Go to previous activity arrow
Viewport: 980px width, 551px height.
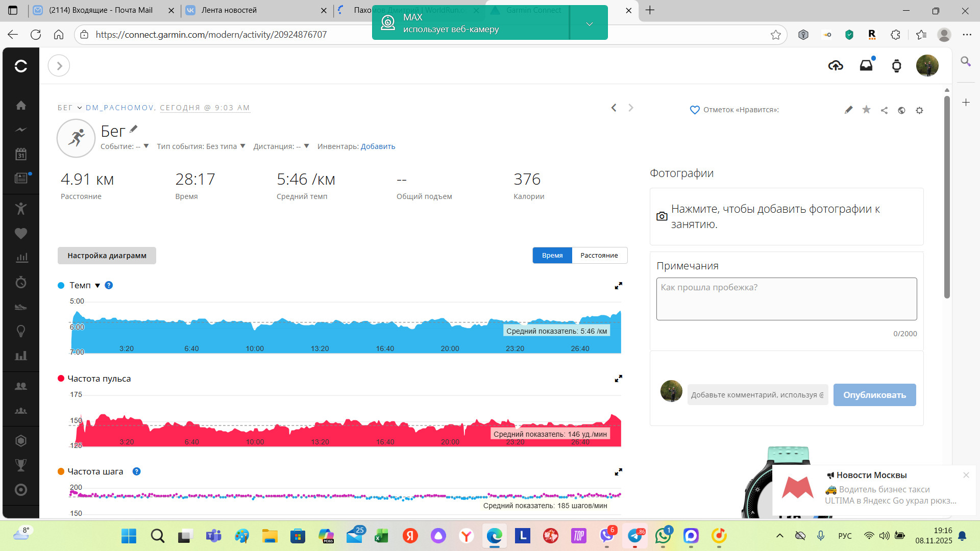[614, 108]
